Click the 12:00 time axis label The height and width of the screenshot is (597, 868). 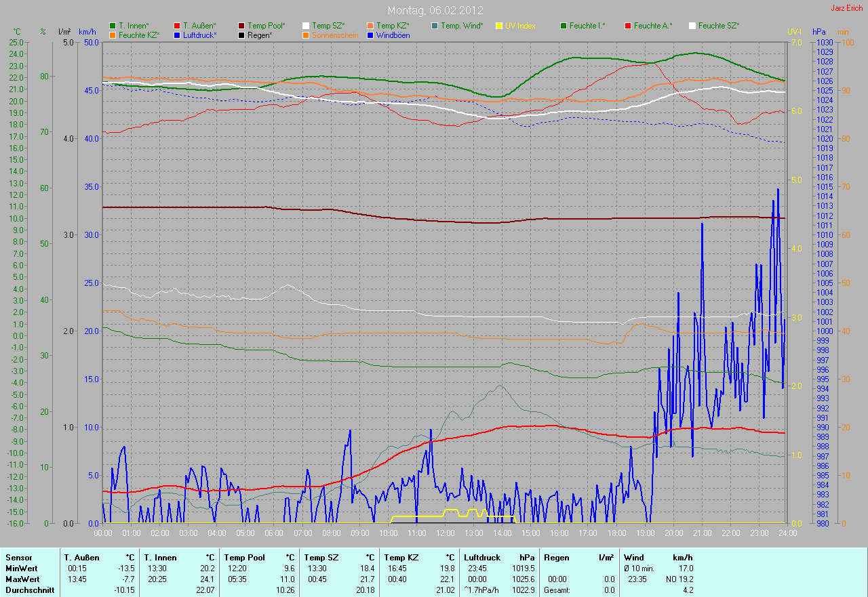coord(445,533)
